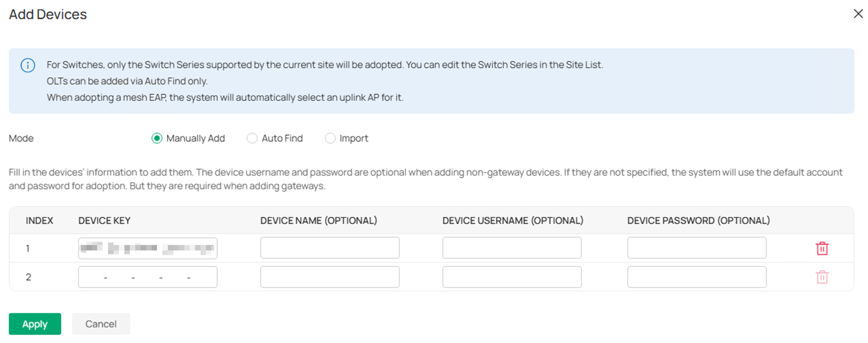Click the Device Key field in row 1
868x343 pixels.
(x=147, y=248)
